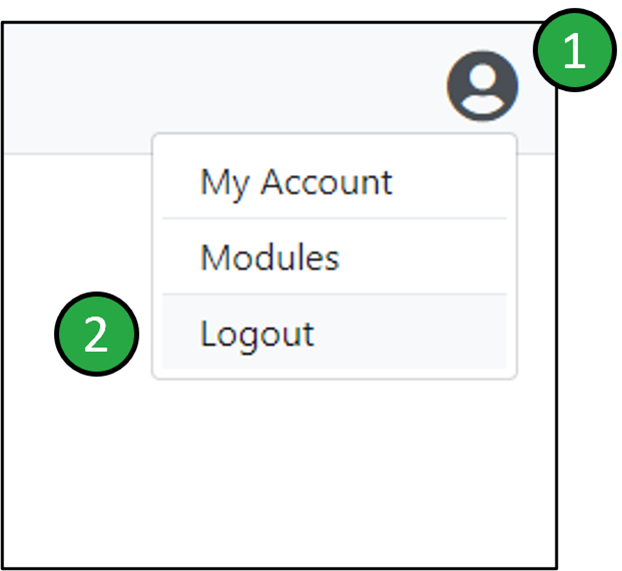
Task: Click the user profile avatar icon
Action: coord(482,86)
